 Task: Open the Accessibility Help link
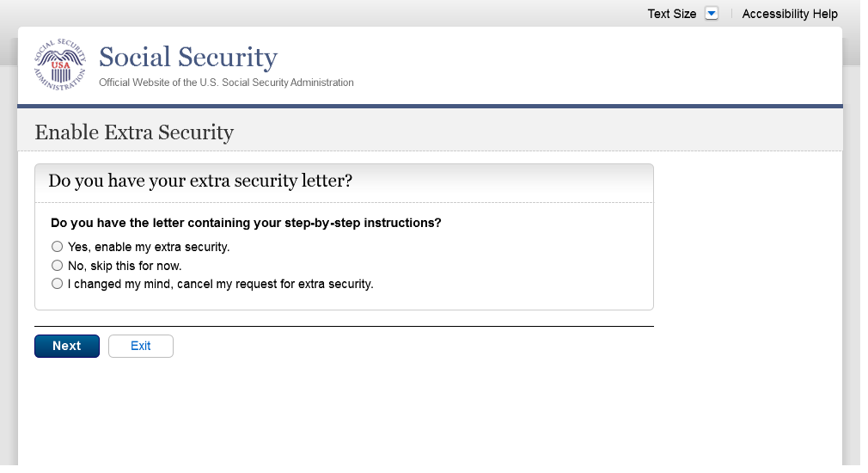coord(789,14)
